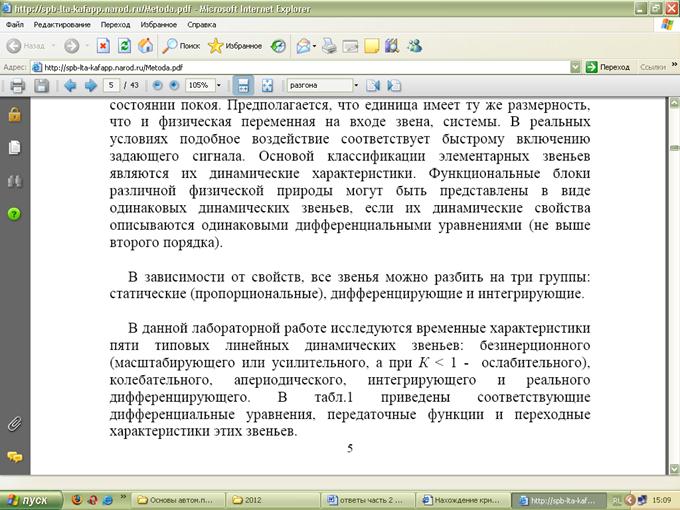Open Избранное favorites star button
The image size is (680, 510).
pos(235,46)
